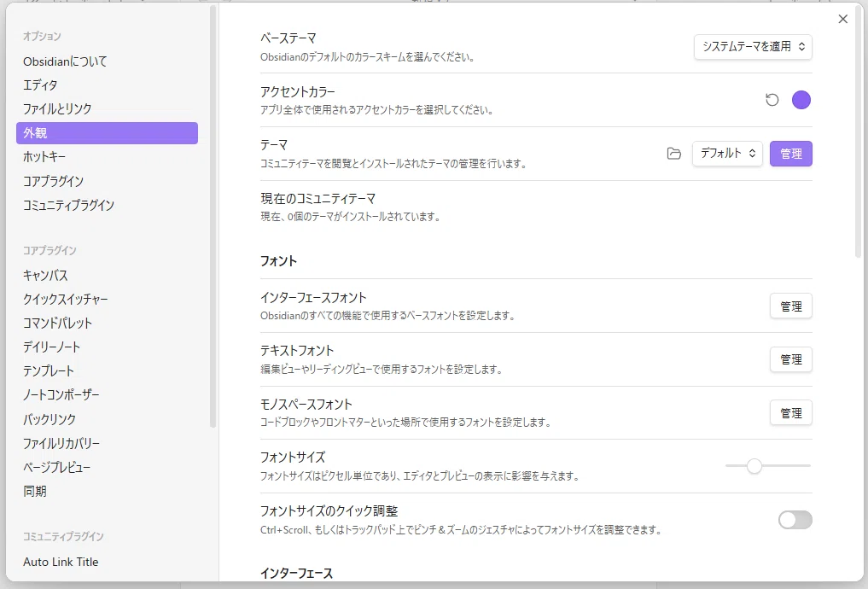The width and height of the screenshot is (868, 589).
Task: Click 管理 for モノスペースフォント
Action: (x=790, y=413)
